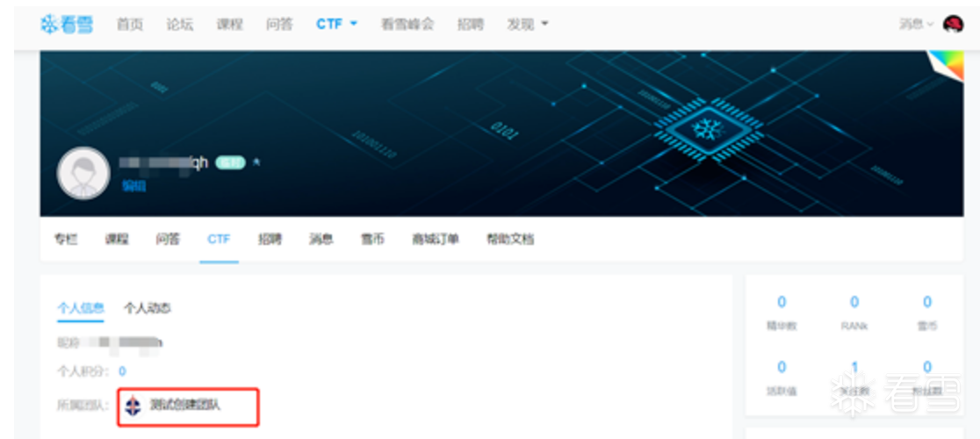Image resolution: width=980 pixels, height=439 pixels.
Task: Open 课程 in the top navigation bar
Action: pos(229,25)
